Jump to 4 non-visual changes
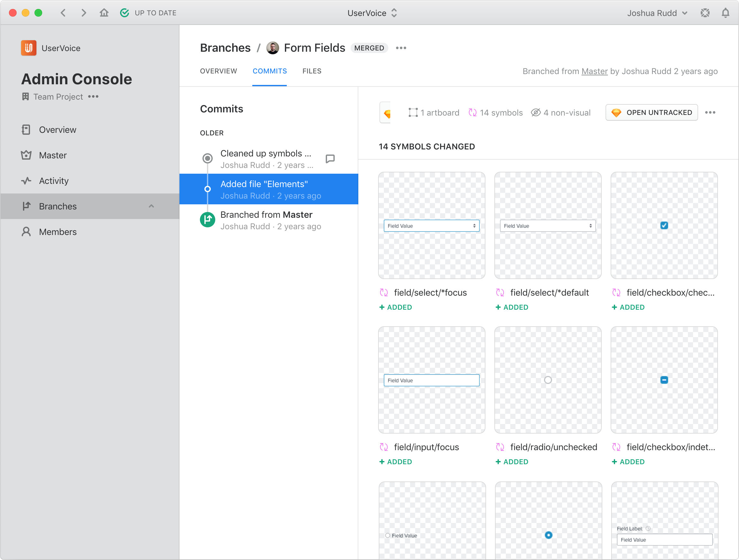The image size is (739, 560). pos(560,113)
